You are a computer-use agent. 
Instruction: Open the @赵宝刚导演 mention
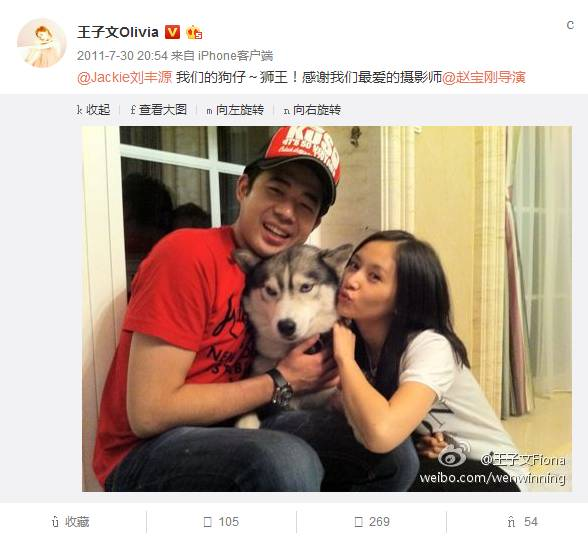(484, 77)
